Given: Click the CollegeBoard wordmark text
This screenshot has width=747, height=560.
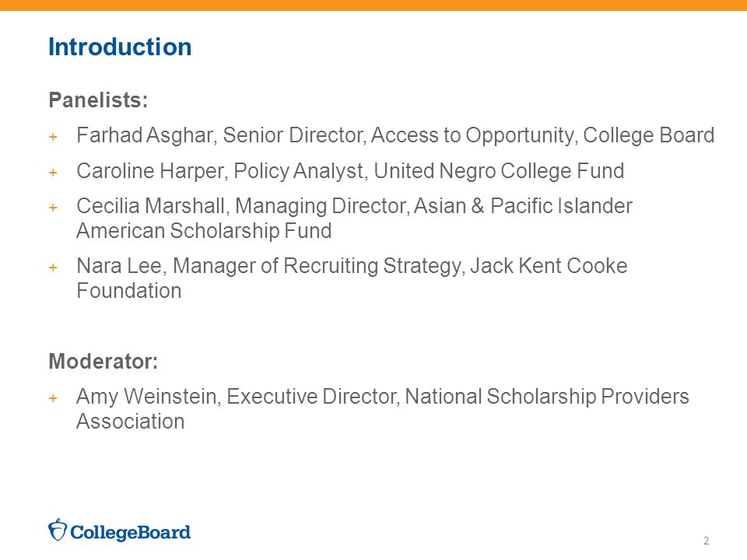Looking at the screenshot, I should click(131, 532).
